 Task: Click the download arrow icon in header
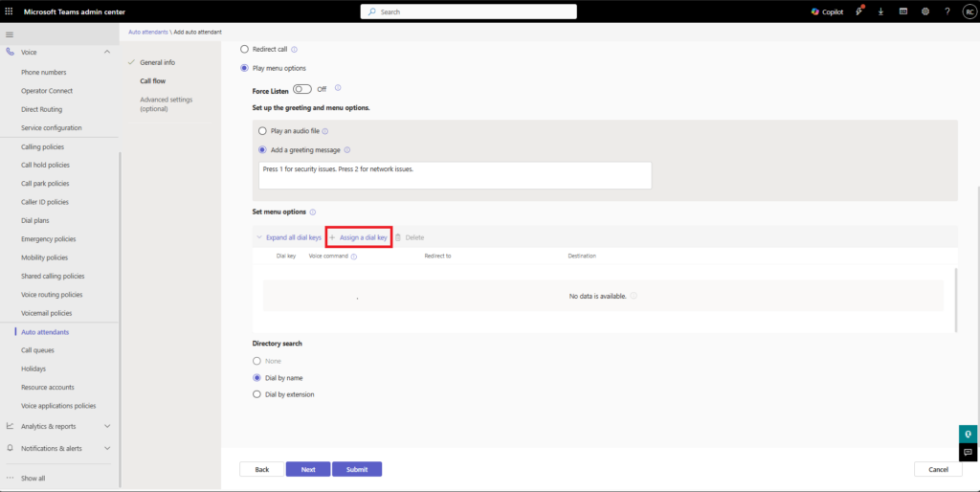(880, 11)
